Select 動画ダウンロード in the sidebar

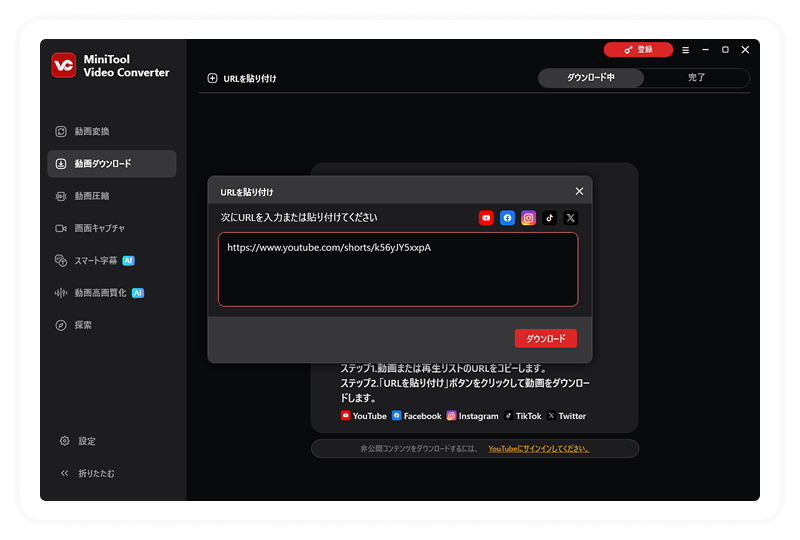[112, 164]
